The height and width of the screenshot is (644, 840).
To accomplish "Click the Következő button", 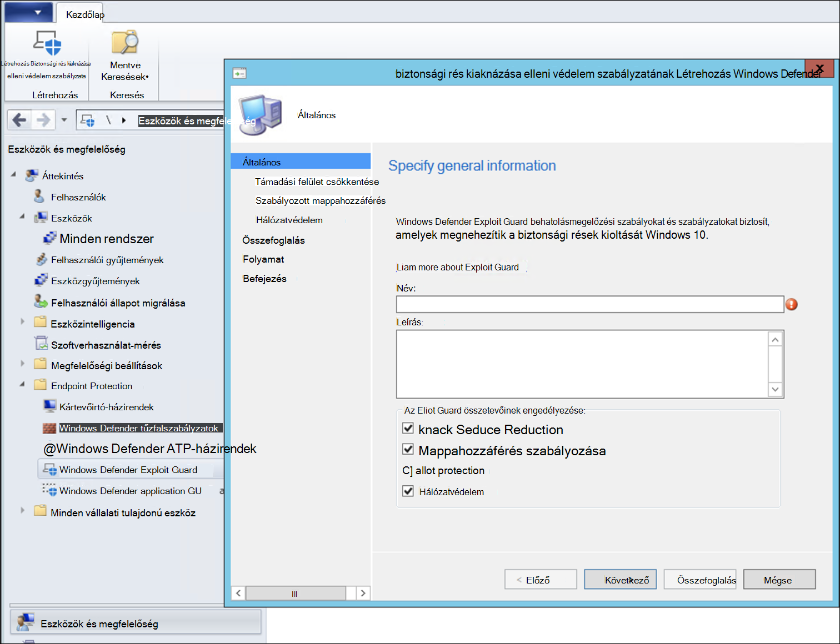I will tap(620, 580).
